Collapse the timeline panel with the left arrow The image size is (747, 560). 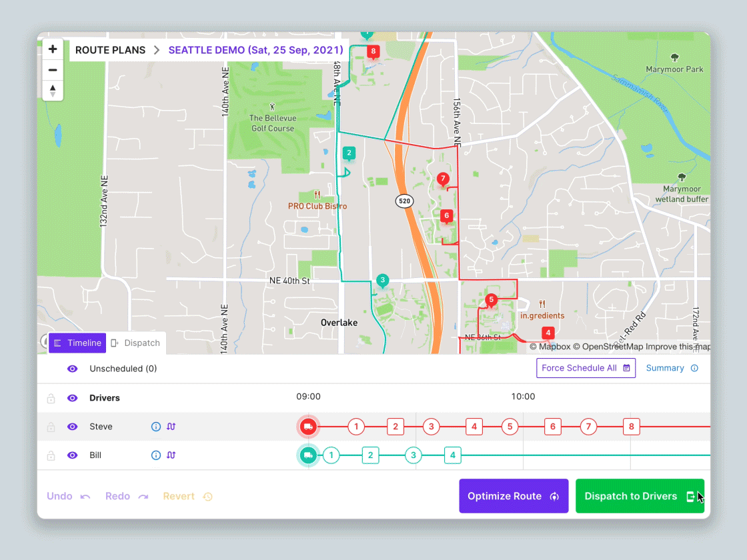click(x=44, y=343)
